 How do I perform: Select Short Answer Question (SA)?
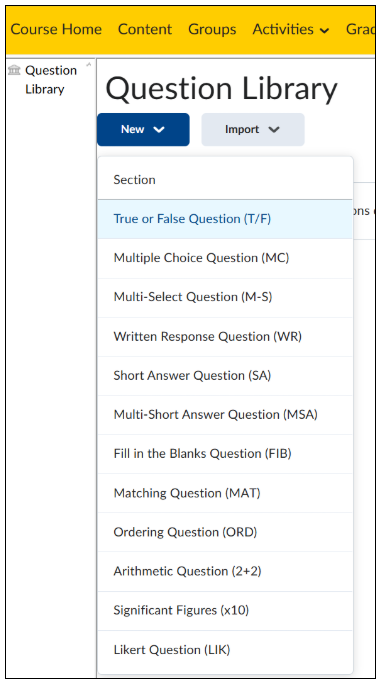pos(225,375)
